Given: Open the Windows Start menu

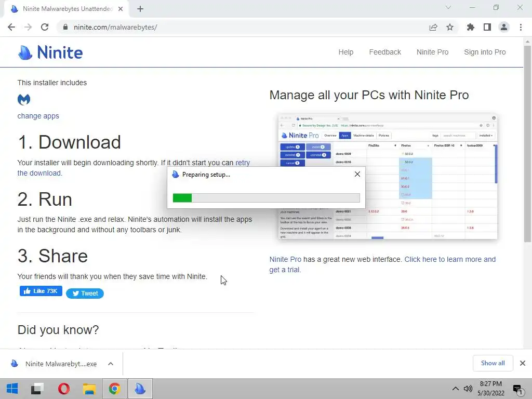Looking at the screenshot, I should coord(12,389).
